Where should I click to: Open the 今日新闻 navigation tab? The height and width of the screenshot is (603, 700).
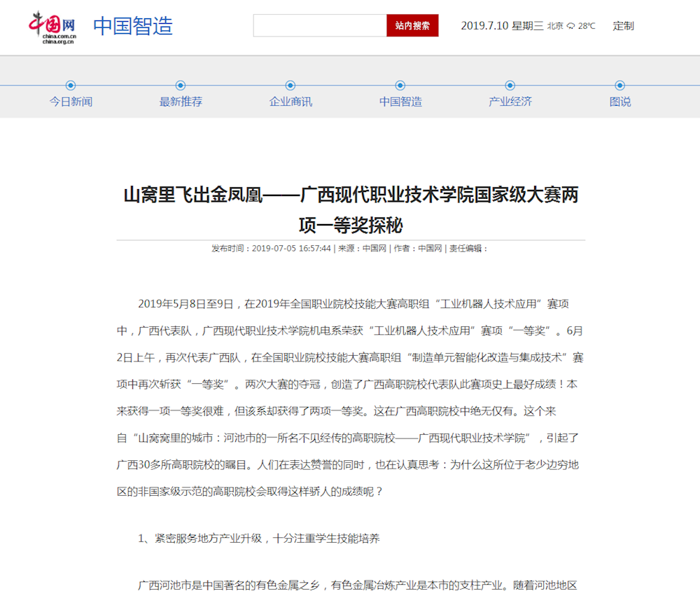click(71, 102)
